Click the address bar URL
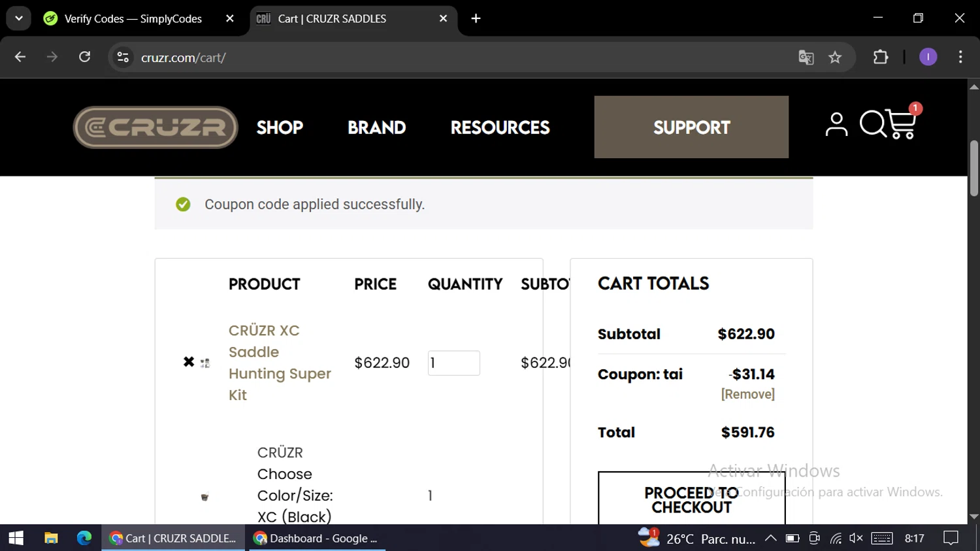The height and width of the screenshot is (551, 980). (184, 58)
